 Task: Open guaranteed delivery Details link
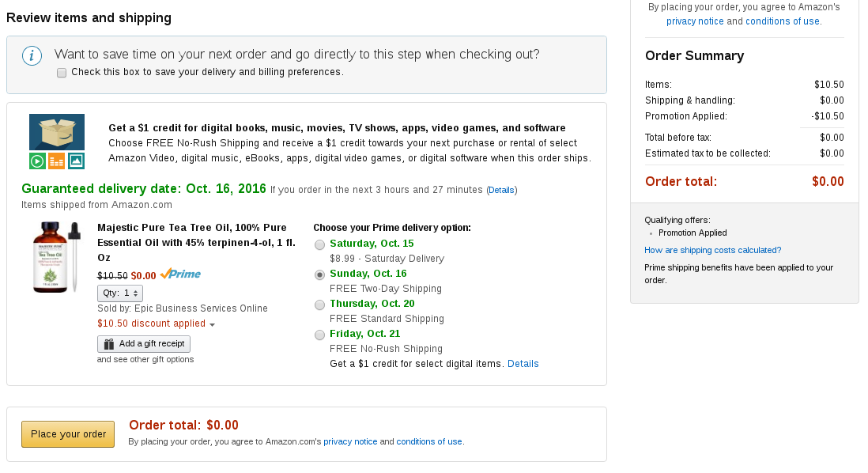[x=501, y=190]
